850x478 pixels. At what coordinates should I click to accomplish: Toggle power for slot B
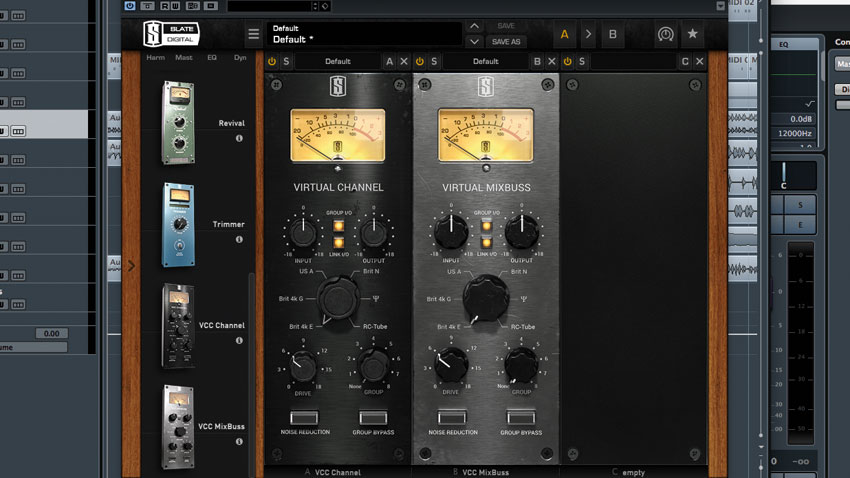pyautogui.click(x=420, y=61)
